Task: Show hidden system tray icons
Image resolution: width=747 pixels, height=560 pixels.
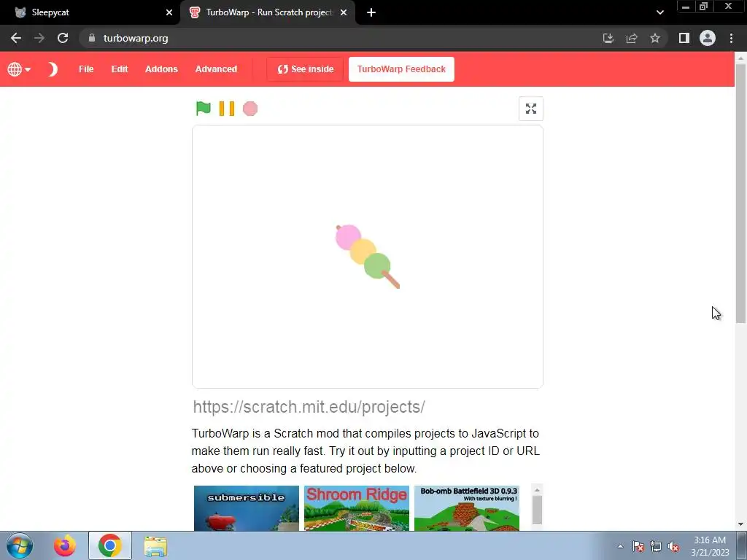Action: [620, 546]
